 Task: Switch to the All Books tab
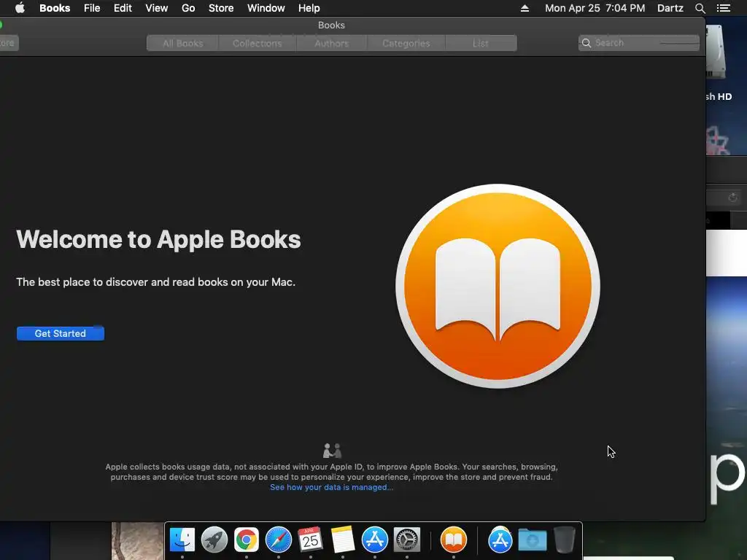(x=183, y=43)
